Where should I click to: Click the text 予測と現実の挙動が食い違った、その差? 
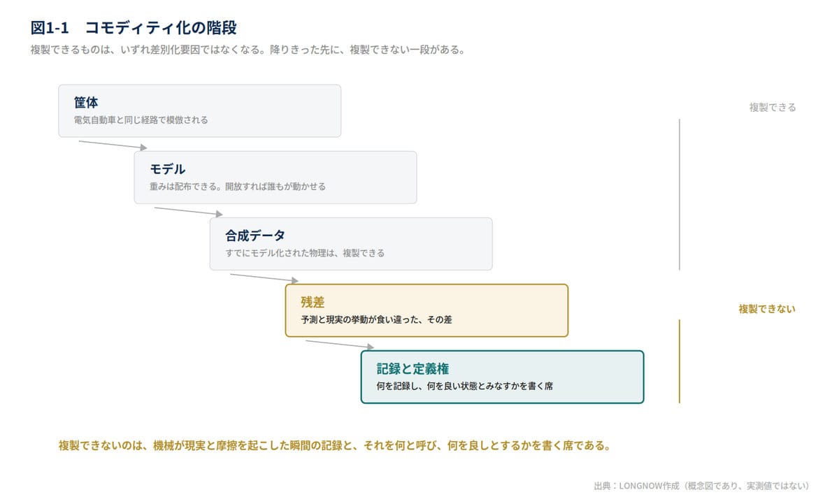click(x=376, y=319)
